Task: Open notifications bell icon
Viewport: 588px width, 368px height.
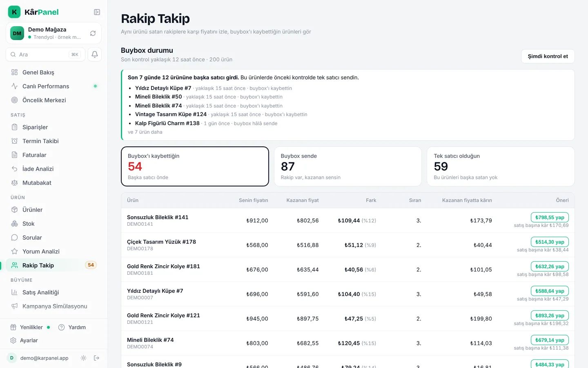Action: [x=95, y=54]
